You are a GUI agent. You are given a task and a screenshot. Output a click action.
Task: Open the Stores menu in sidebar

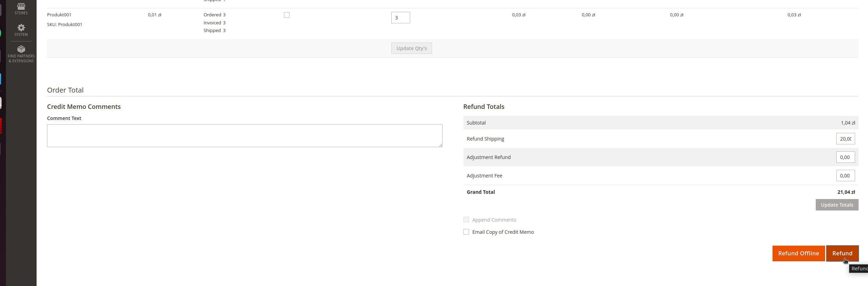click(21, 9)
